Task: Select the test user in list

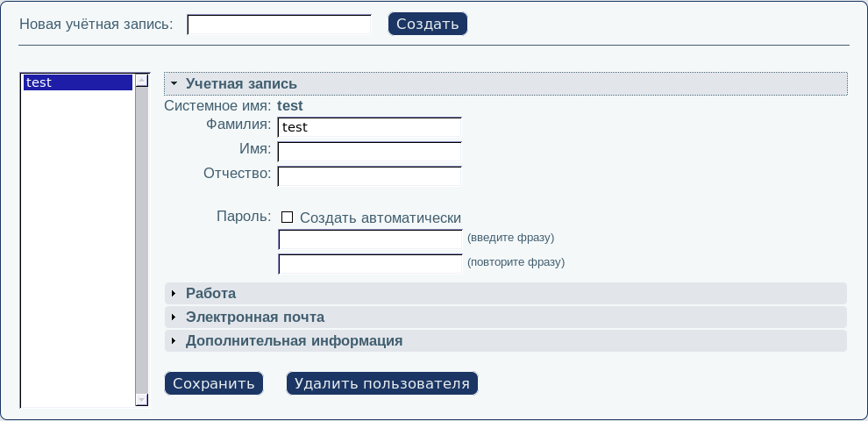Action: (x=78, y=82)
